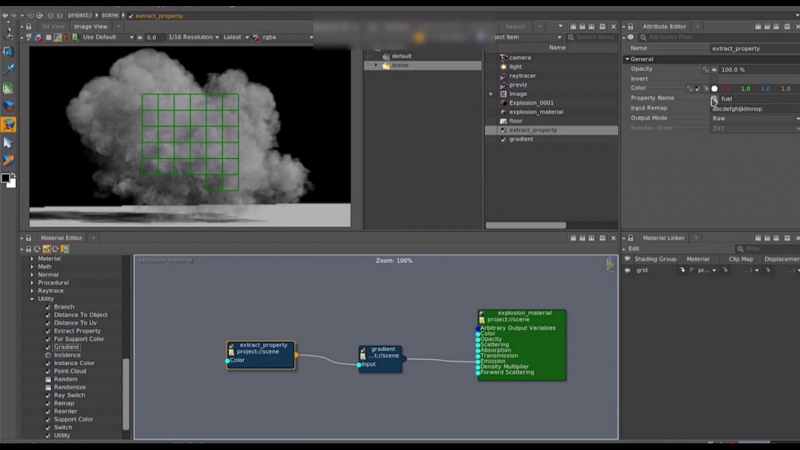This screenshot has height=450, width=800.
Task: Lock the Image View panel with padlock icon
Action: [29, 27]
